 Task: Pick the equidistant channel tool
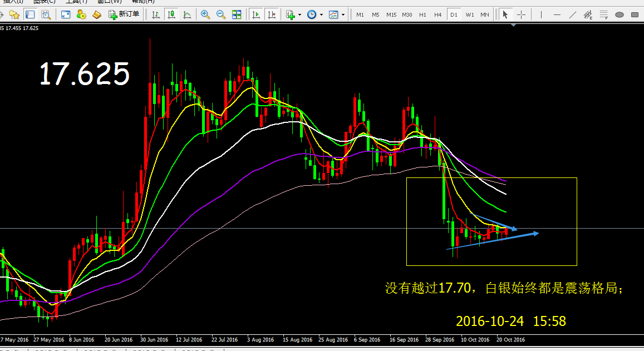point(588,15)
